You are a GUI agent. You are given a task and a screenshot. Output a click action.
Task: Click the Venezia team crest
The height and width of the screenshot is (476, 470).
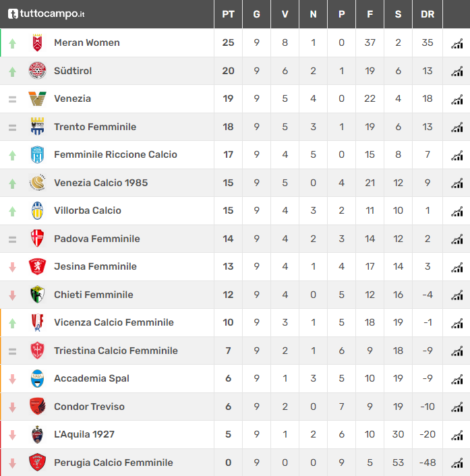37,98
